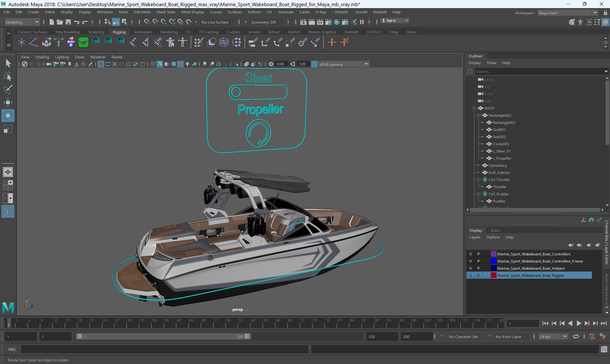
Task: Click the MEL command line input
Action: coord(165,349)
